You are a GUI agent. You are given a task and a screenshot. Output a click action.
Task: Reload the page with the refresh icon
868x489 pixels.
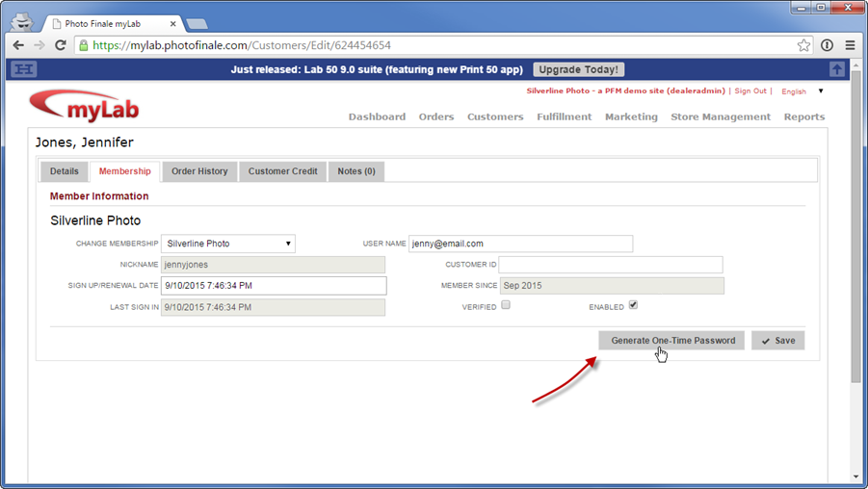61,45
